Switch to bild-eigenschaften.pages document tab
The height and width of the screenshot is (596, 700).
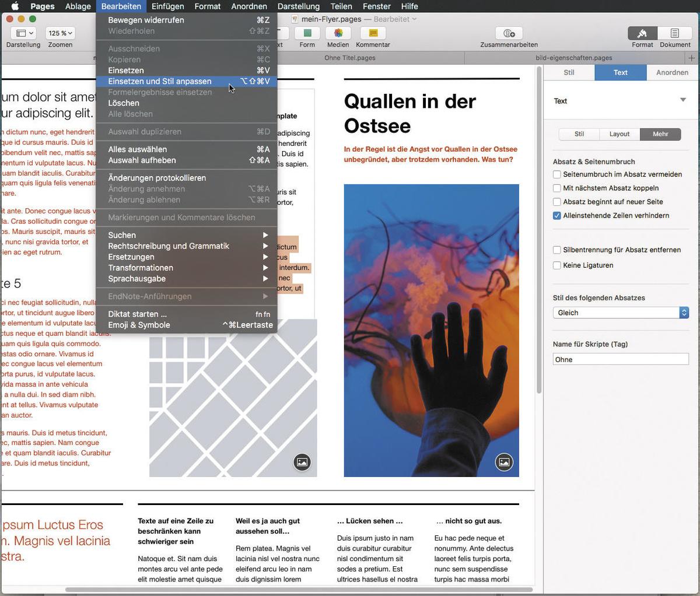(x=574, y=58)
